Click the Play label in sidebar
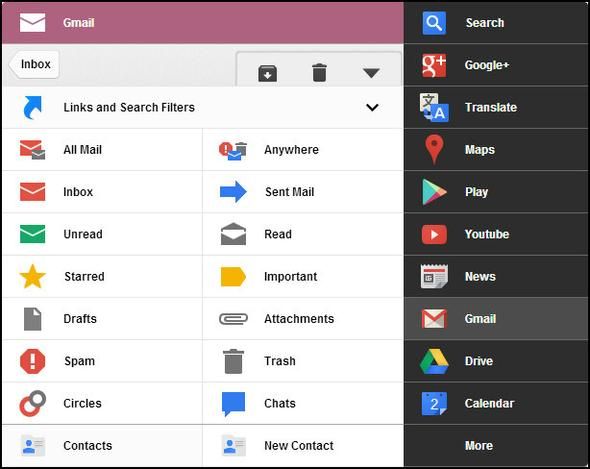Viewport: 590px width, 469px height. tap(476, 192)
